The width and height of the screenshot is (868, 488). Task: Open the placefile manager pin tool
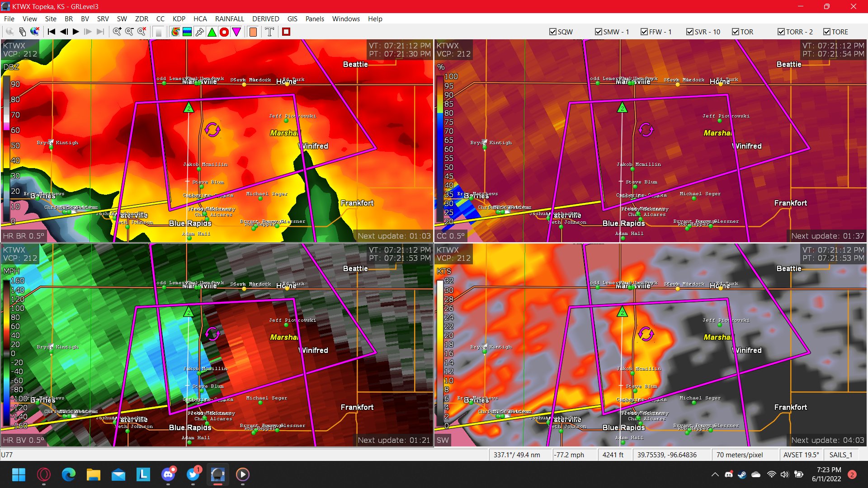coord(199,32)
